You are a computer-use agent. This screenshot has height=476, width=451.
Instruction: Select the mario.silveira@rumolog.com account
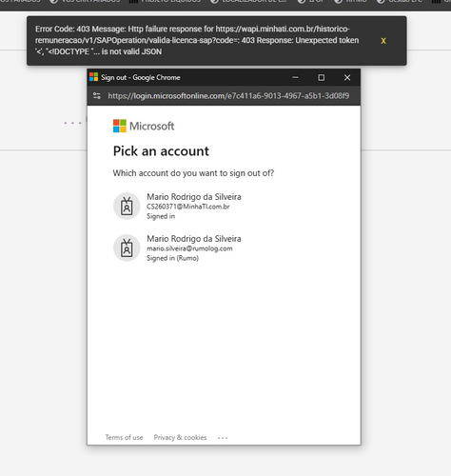coord(224,248)
